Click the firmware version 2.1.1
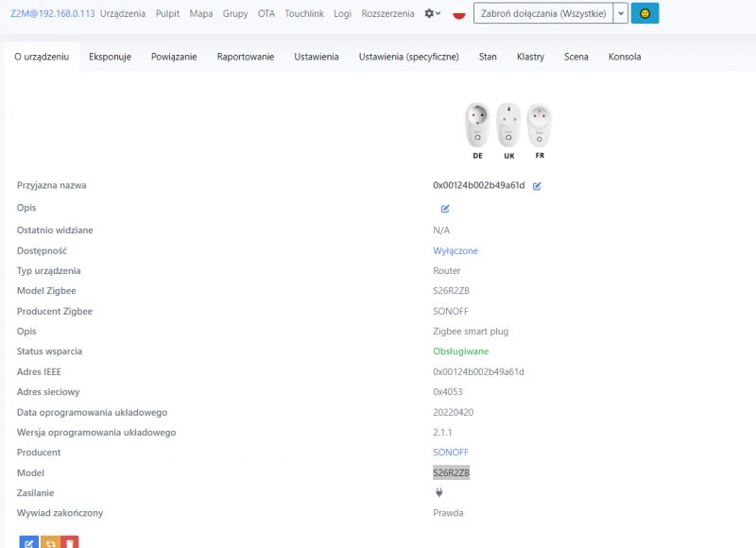The height and width of the screenshot is (548, 756). coord(442,433)
